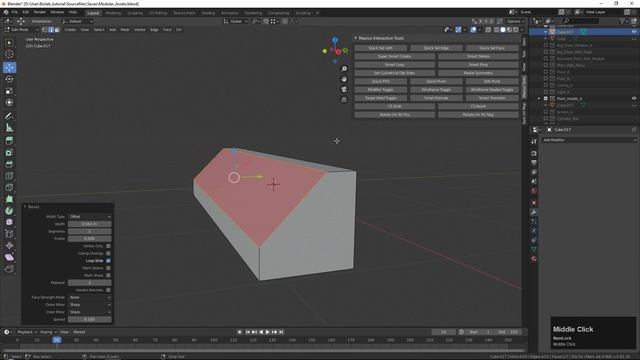
Task: Select the Extrude Region tool
Action: coord(9,141)
